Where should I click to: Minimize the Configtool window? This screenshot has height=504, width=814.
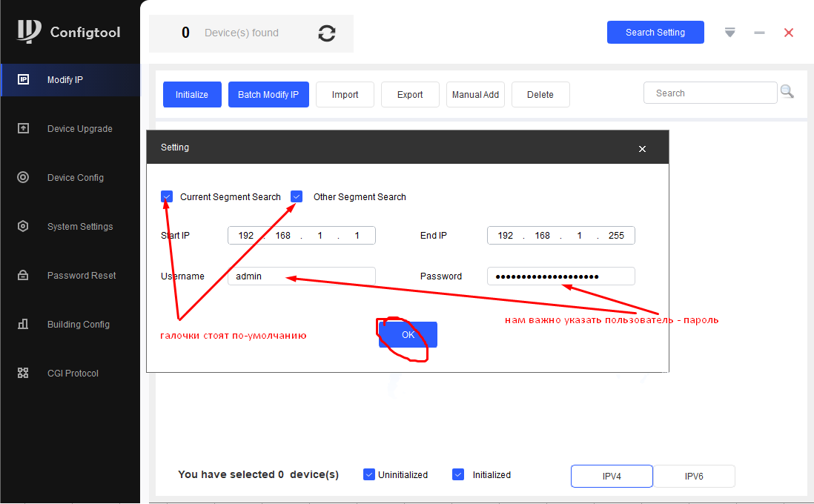759,33
